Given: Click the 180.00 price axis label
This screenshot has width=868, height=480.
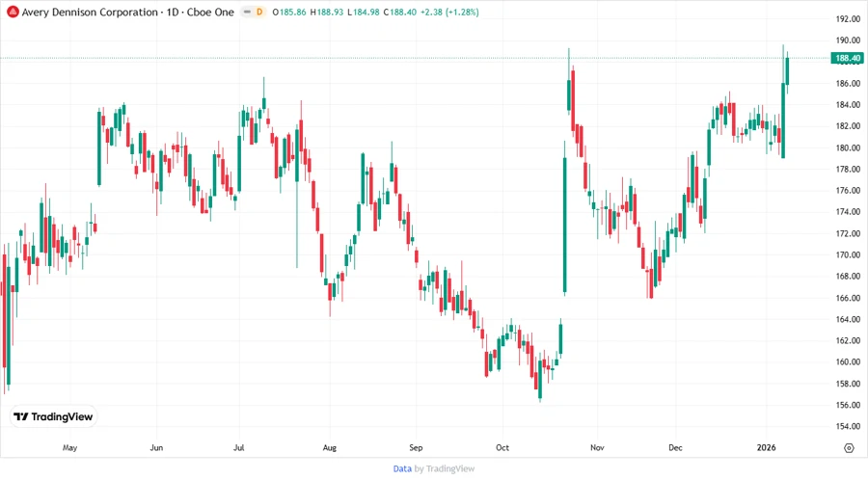Looking at the screenshot, I should tap(848, 147).
